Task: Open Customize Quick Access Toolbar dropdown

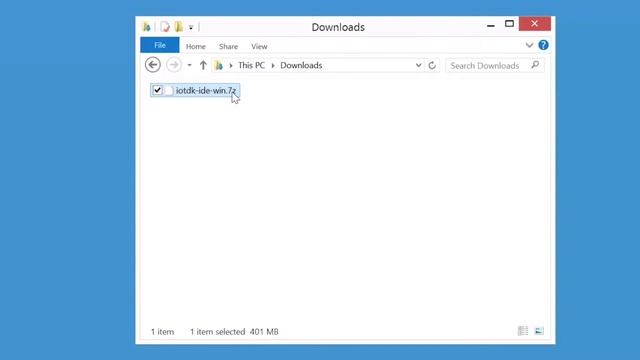Action: point(191,28)
